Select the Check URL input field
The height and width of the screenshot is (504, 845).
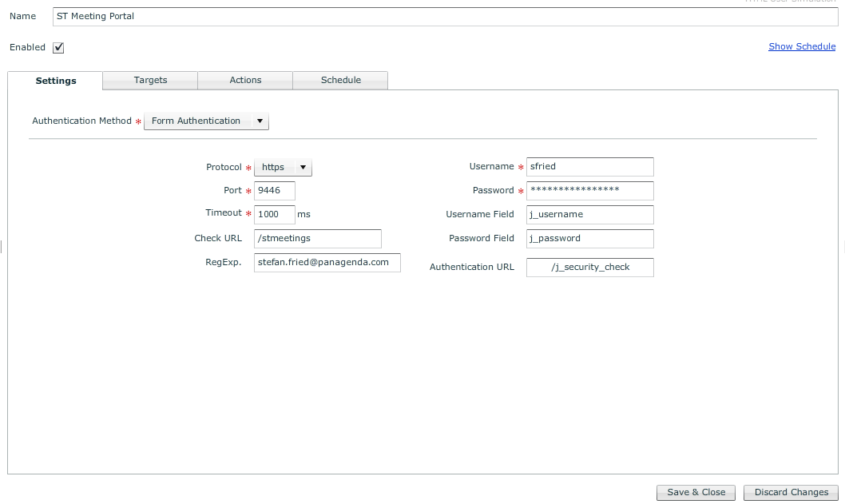tap(317, 238)
